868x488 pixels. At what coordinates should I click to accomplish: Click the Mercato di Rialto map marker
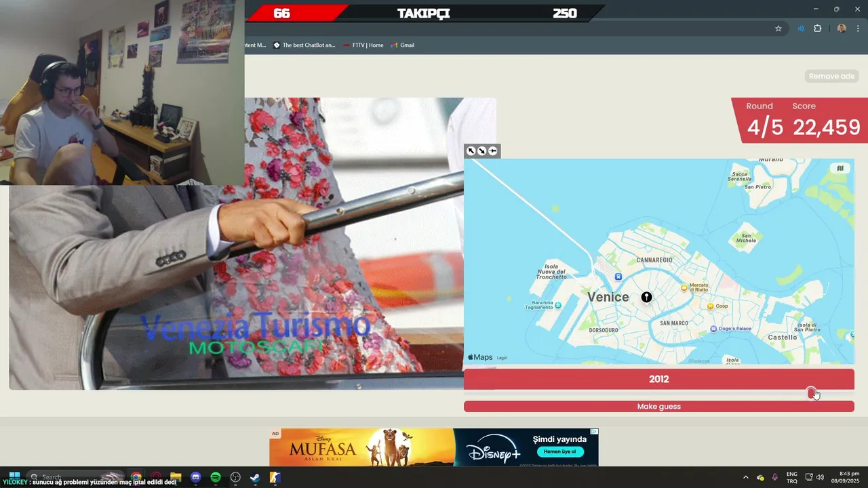[684, 288]
